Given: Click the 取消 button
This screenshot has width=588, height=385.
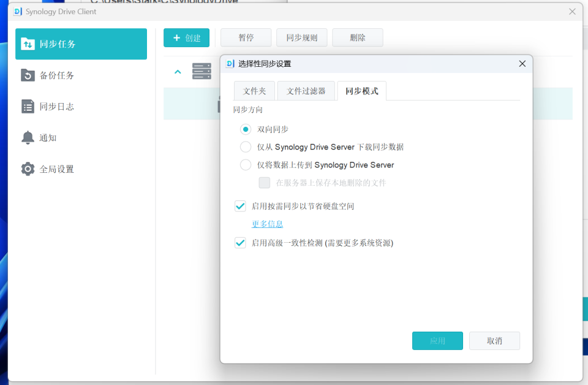Looking at the screenshot, I should [x=494, y=341].
